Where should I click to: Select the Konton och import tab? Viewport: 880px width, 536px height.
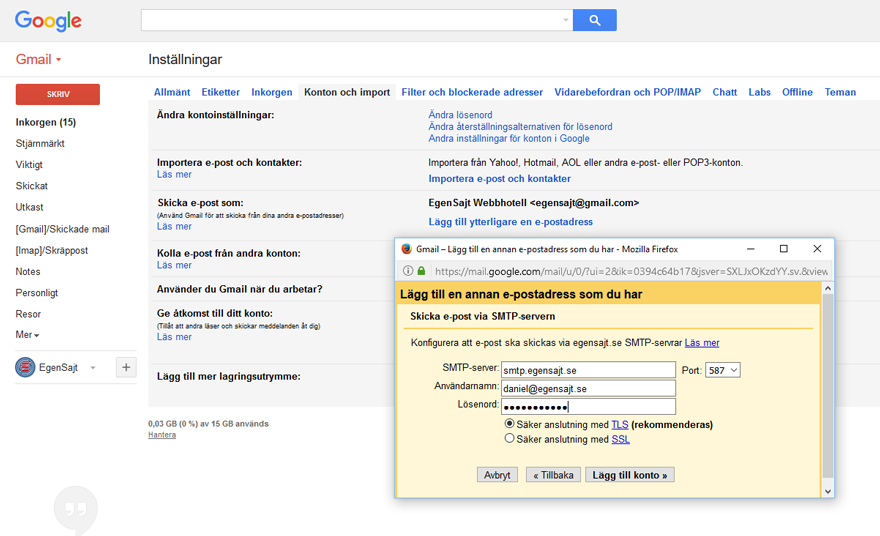pos(347,92)
